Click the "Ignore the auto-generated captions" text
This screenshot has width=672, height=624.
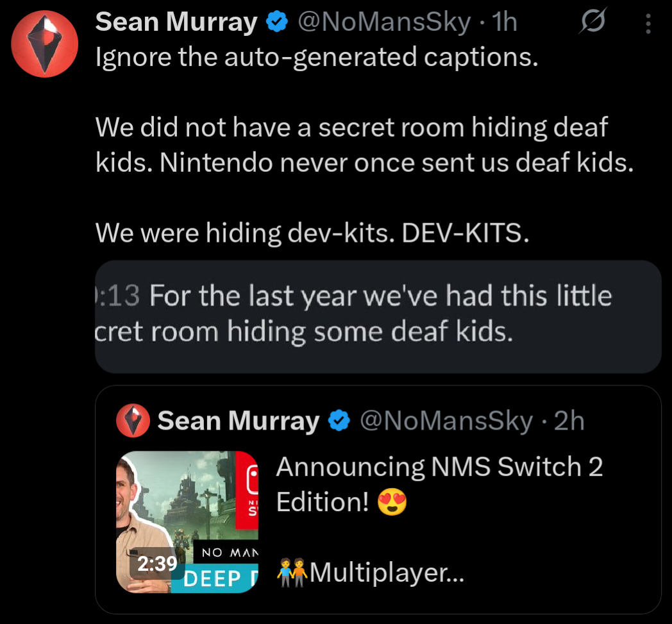315,58
